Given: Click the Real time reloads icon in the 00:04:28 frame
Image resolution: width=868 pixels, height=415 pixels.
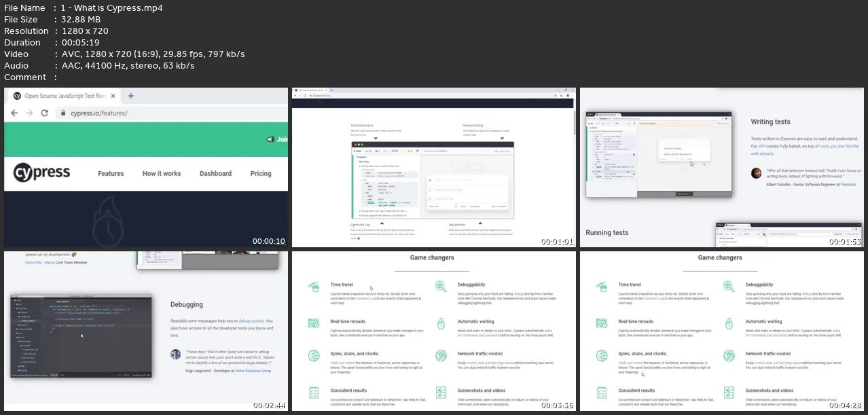Looking at the screenshot, I should point(602,323).
